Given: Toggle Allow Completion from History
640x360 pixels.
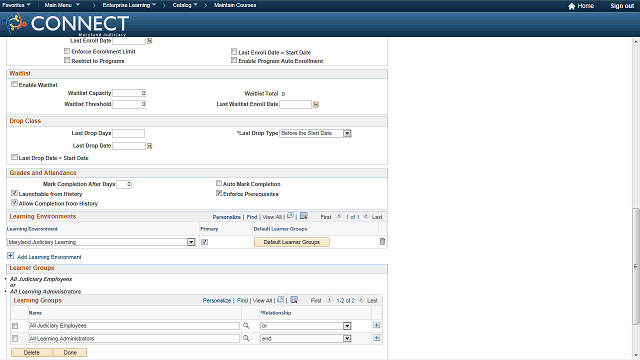Looking at the screenshot, I should [14, 202].
